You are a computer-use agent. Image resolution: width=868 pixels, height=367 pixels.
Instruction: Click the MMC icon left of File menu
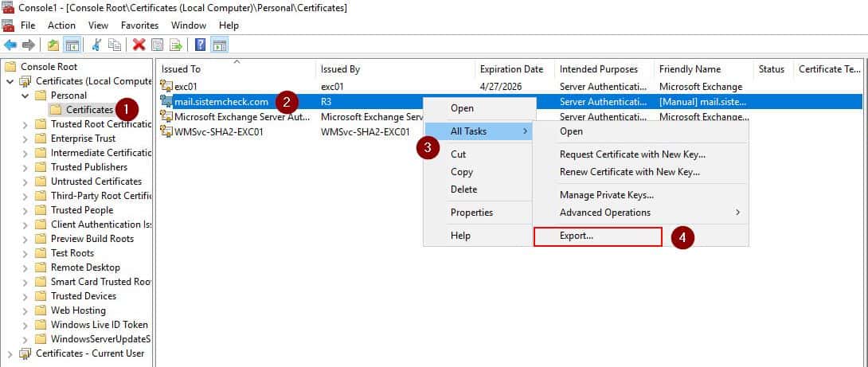tap(8, 25)
